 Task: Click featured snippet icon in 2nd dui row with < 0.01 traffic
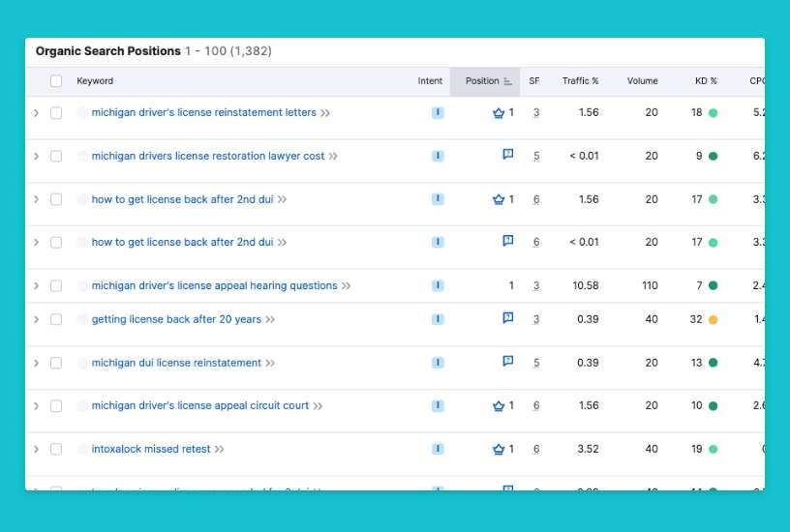click(x=508, y=241)
